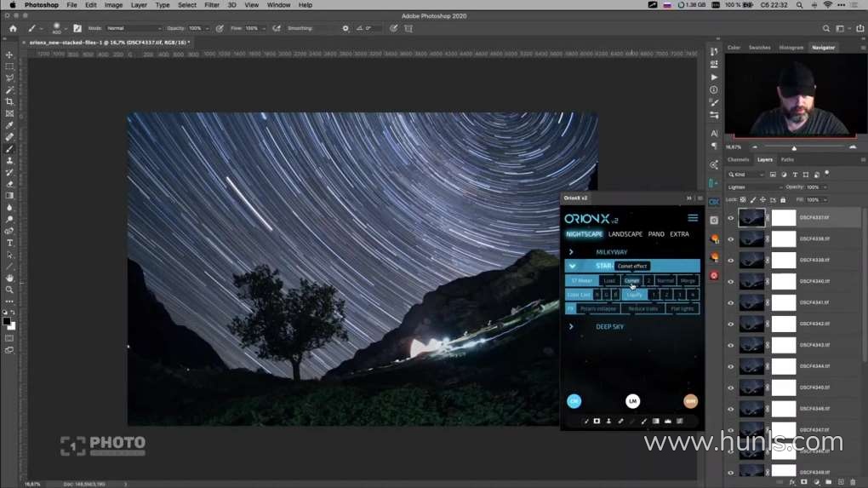The image size is (868, 488).
Task: Hide the DSCF4337.tif layer
Action: click(x=731, y=218)
